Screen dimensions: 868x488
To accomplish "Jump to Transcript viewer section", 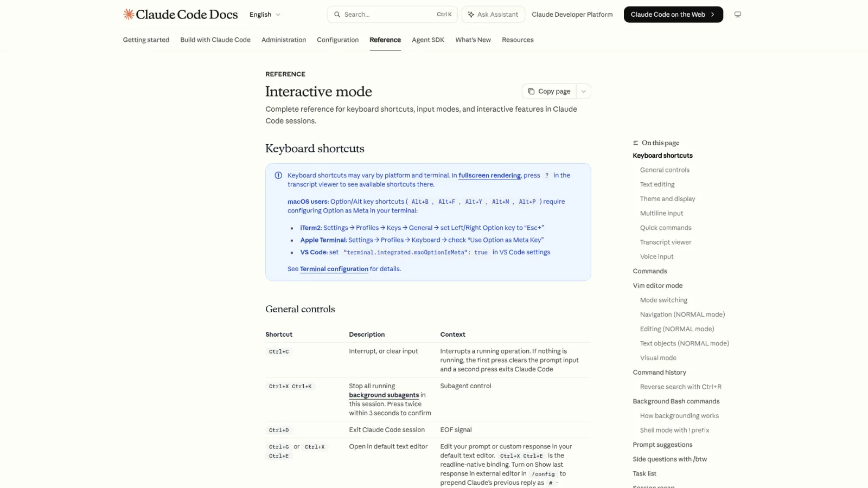I will click(x=666, y=242).
